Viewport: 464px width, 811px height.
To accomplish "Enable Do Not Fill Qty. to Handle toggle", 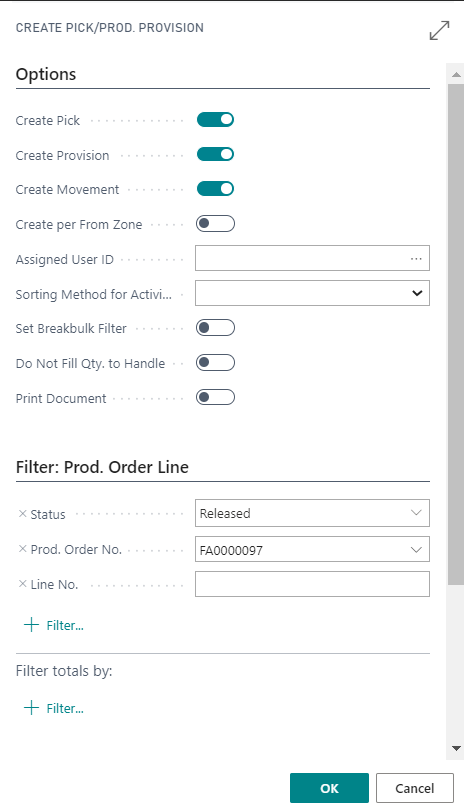I will 215,363.
